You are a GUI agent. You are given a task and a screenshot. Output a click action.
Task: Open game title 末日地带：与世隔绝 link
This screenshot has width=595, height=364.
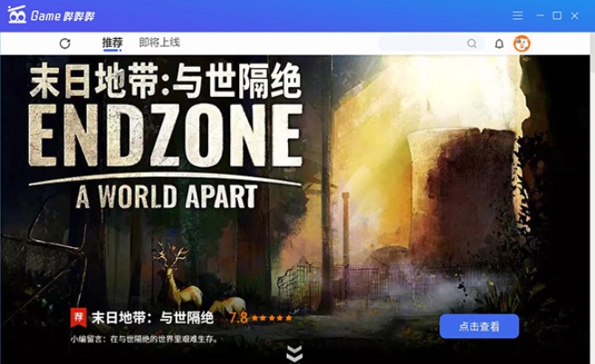[x=152, y=318]
